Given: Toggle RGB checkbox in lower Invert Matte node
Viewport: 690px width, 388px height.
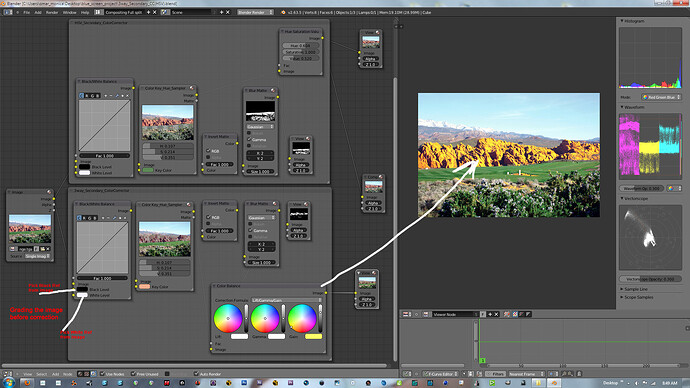Looking at the screenshot, I should click(209, 217).
